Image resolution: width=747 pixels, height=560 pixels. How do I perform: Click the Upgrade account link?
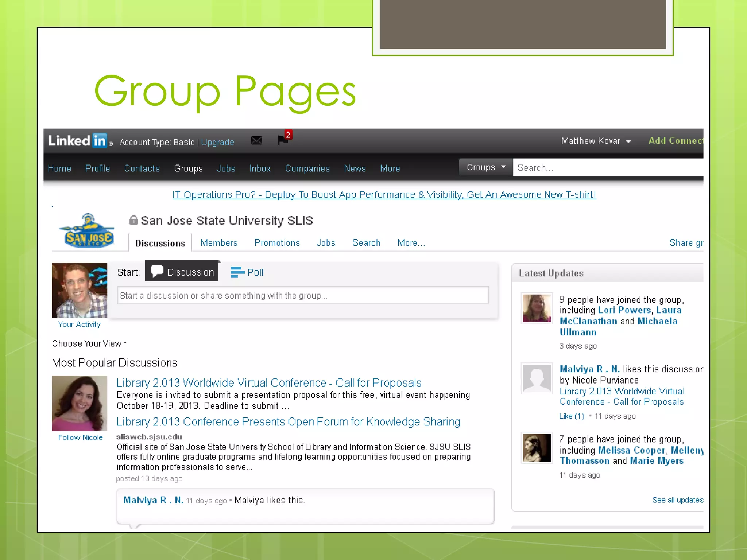click(217, 142)
